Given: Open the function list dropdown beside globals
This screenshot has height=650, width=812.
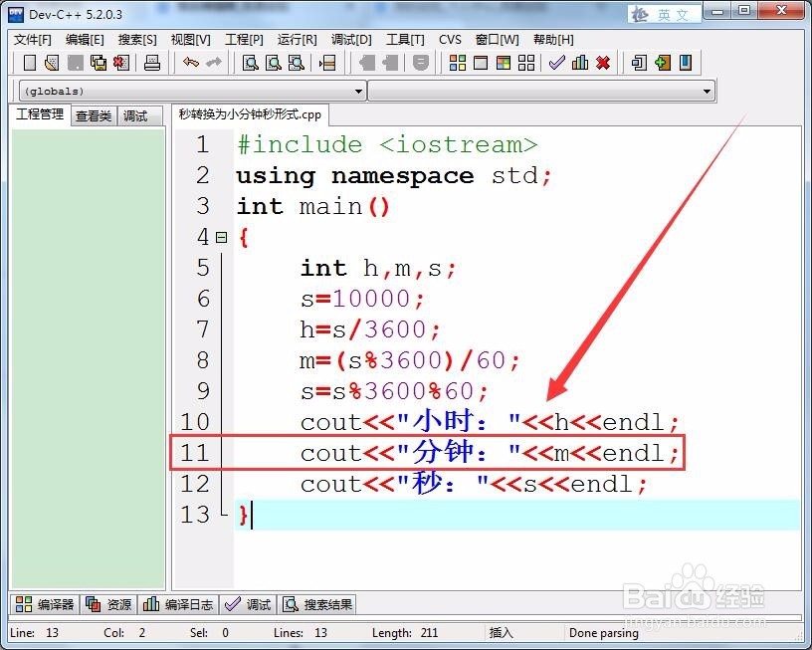Looking at the screenshot, I should [x=707, y=91].
